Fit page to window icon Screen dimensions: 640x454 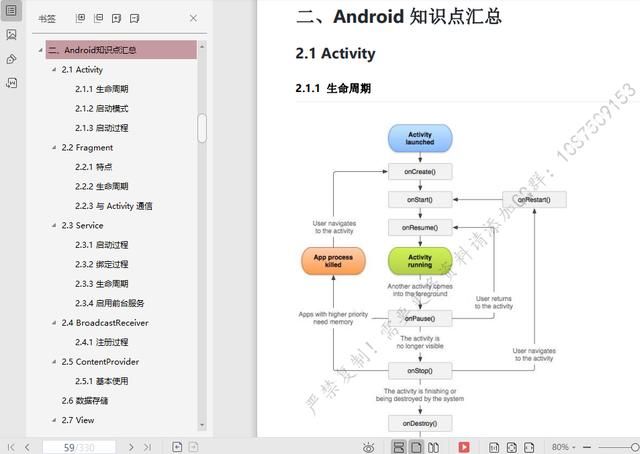[511, 447]
